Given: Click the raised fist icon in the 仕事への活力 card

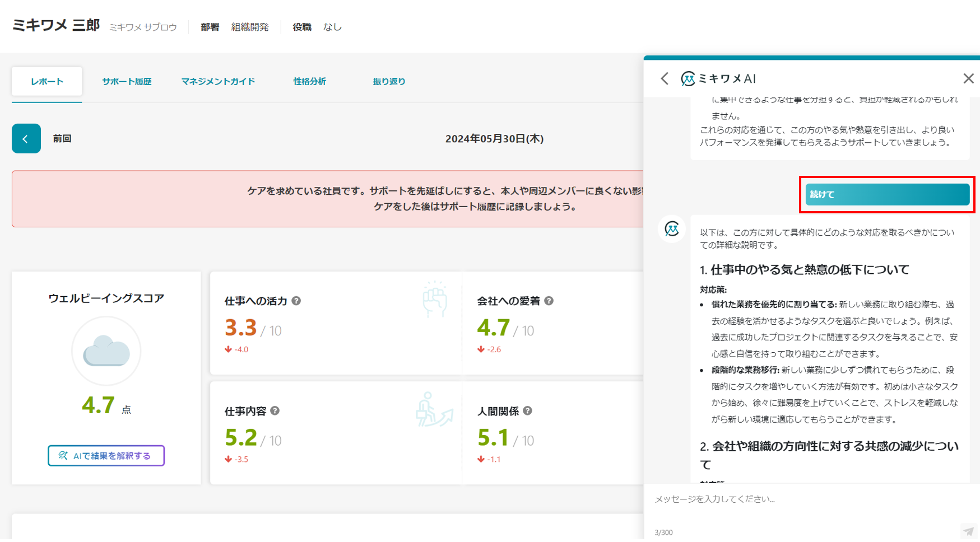Looking at the screenshot, I should pos(435,300).
